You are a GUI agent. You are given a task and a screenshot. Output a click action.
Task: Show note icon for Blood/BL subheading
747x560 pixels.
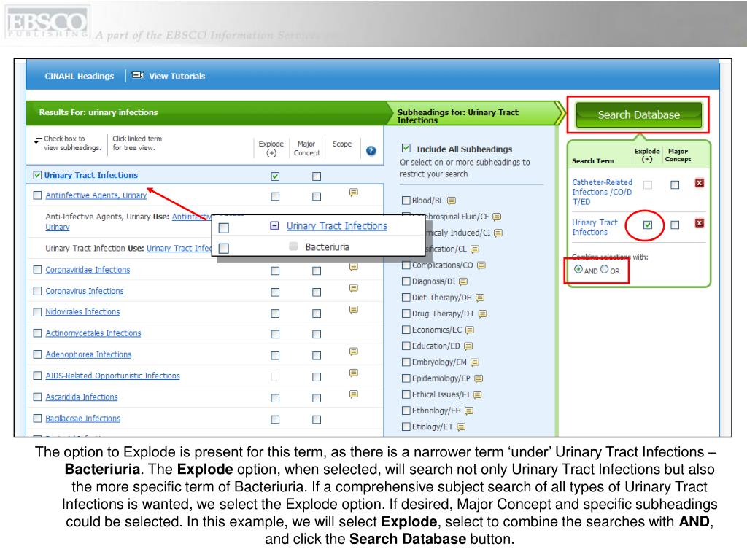pyautogui.click(x=452, y=201)
